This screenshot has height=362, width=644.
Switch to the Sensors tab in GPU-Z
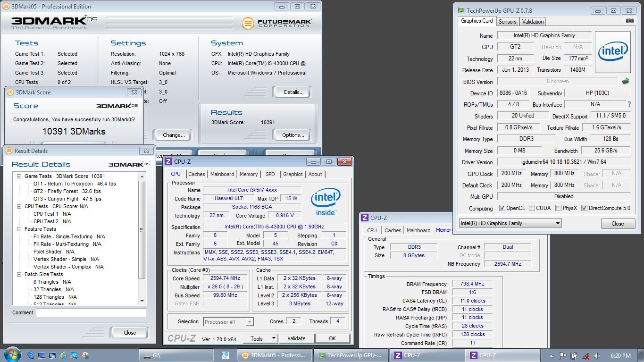point(508,22)
